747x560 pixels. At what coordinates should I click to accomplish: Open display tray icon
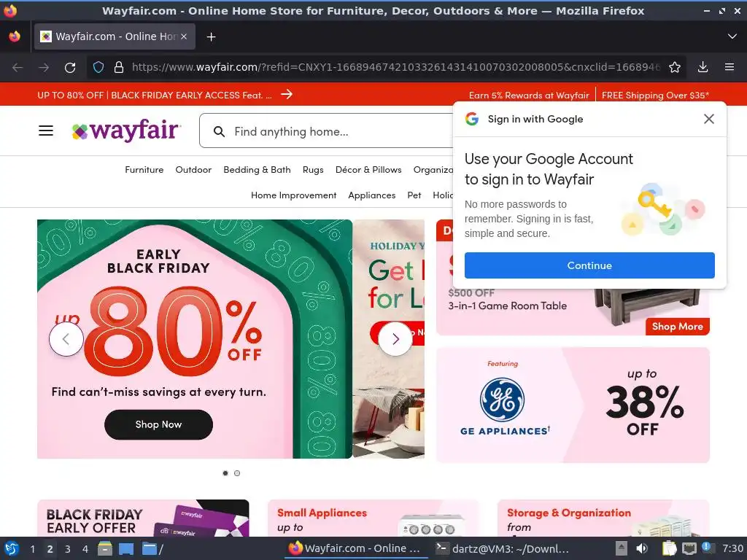click(689, 548)
